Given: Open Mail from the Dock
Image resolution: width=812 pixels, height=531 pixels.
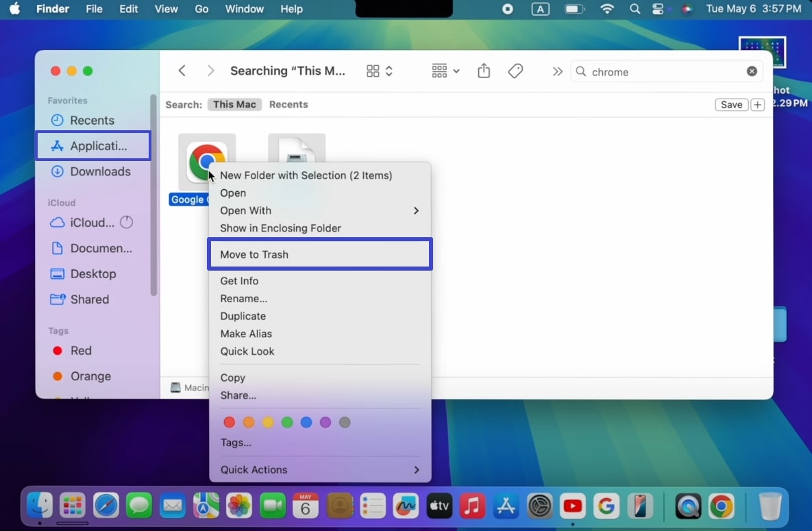Looking at the screenshot, I should tap(173, 505).
